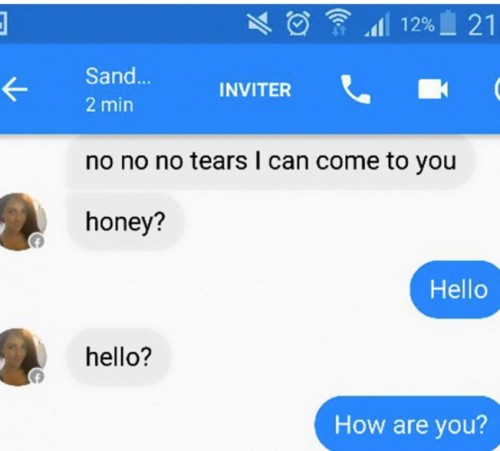Tap the alarm clock status icon
Image resolution: width=500 pixels, height=451 pixels.
pos(299,23)
